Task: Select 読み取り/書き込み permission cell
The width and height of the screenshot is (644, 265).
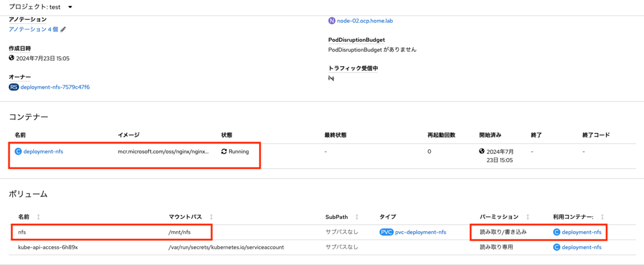Action: click(x=503, y=232)
